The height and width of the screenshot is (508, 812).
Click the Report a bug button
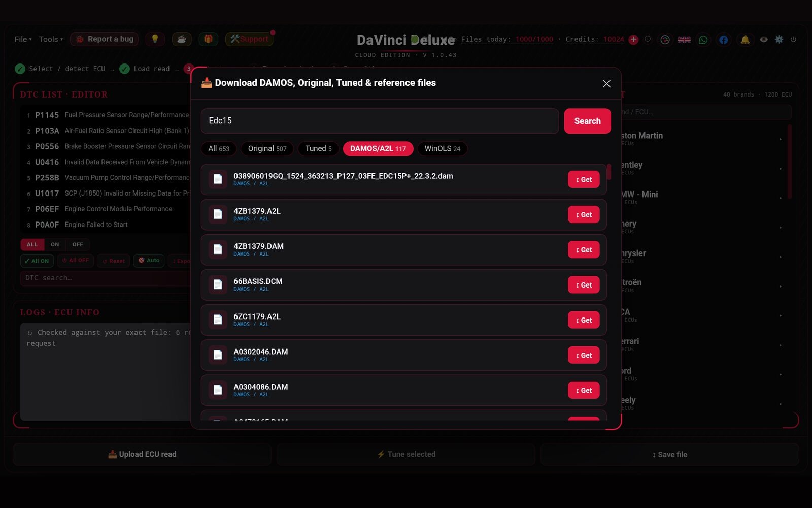pyautogui.click(x=105, y=39)
